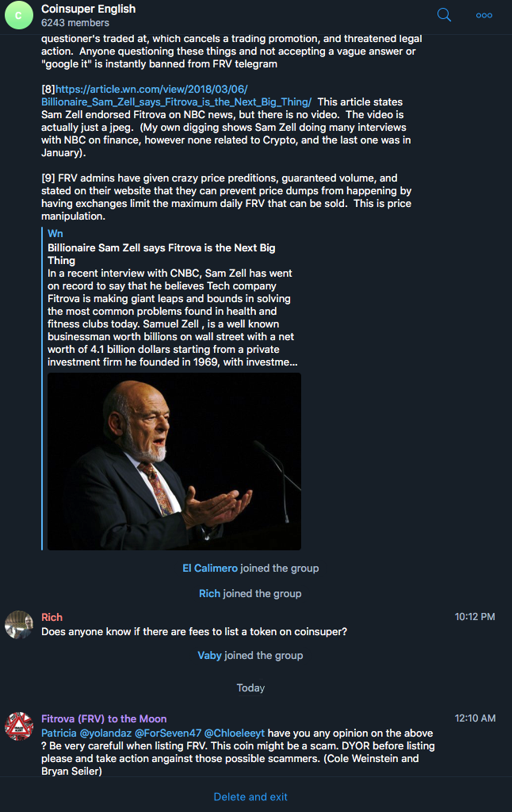512x812 pixels.
Task: Click Vaby's name in join notice
Action: [209, 655]
